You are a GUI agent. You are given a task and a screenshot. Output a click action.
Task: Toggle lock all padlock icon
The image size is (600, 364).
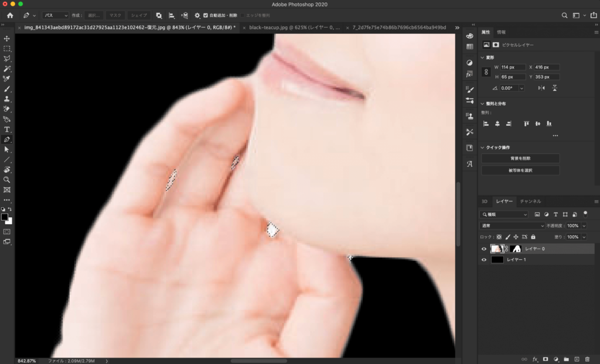point(533,237)
